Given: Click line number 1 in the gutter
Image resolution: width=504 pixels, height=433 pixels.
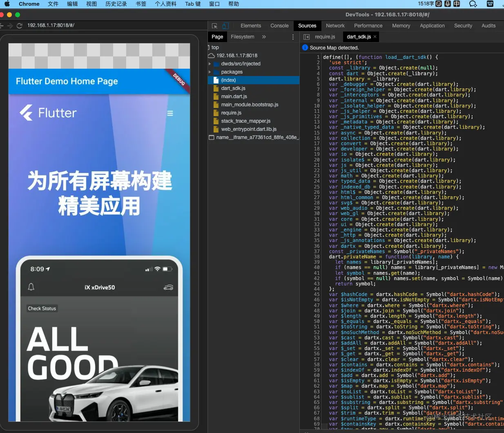Looking at the screenshot, I should pos(318,57).
